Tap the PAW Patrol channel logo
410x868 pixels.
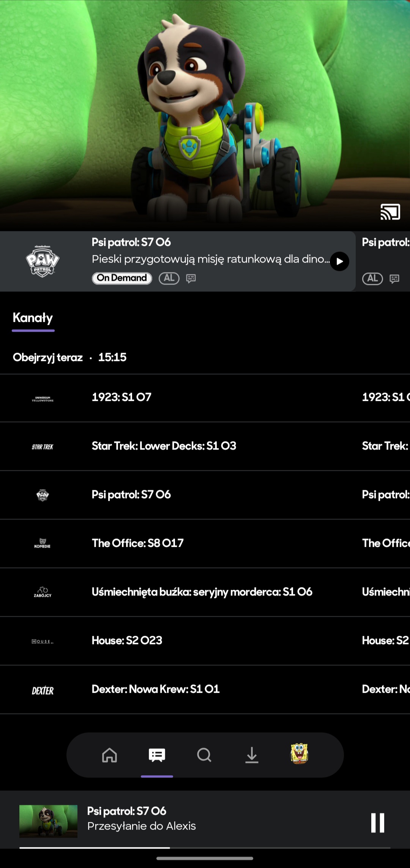coord(43,261)
